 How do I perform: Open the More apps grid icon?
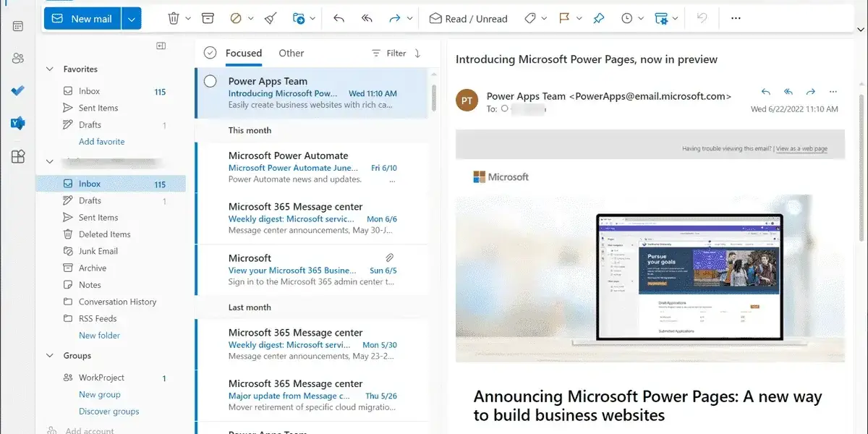[18, 157]
